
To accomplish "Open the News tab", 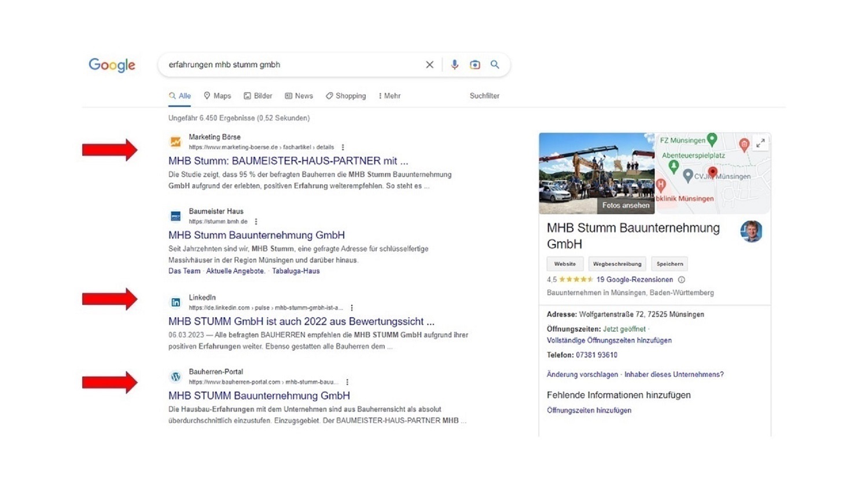I will [x=299, y=96].
